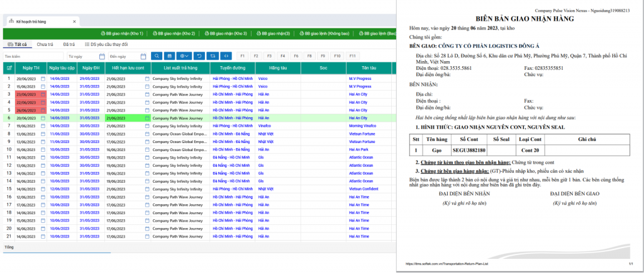Screen dimensions: 644x274
Task: Open Ngày TH calendar in row 3
Action: [x=43, y=94]
